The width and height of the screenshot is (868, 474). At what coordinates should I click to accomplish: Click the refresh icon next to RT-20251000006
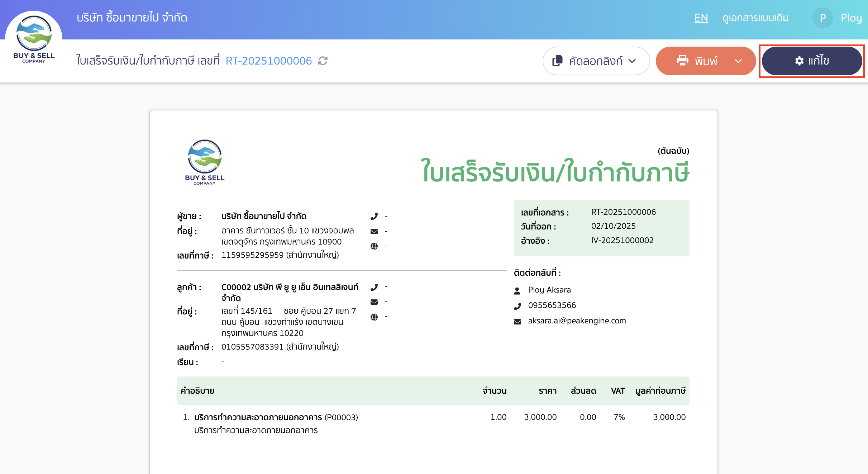tap(323, 61)
